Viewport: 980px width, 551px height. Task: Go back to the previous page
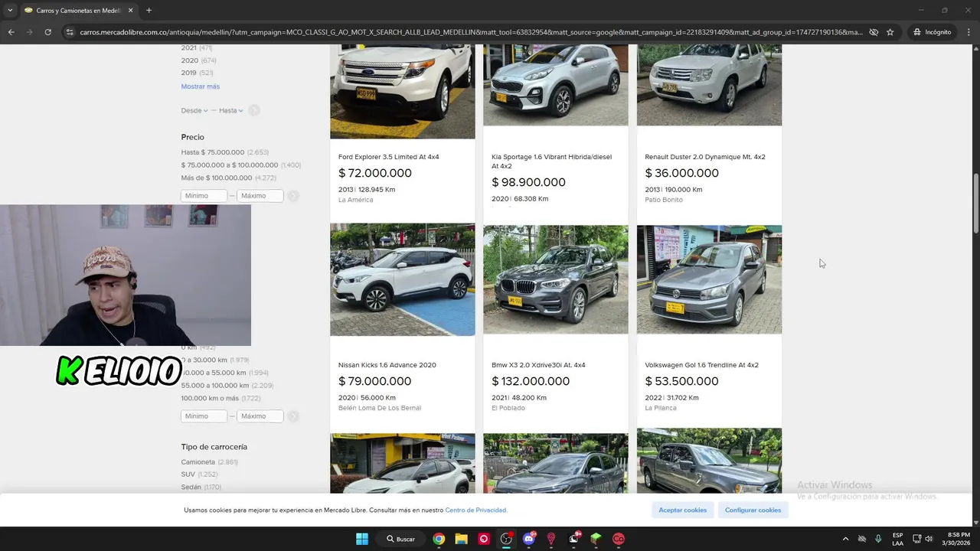tap(11, 32)
